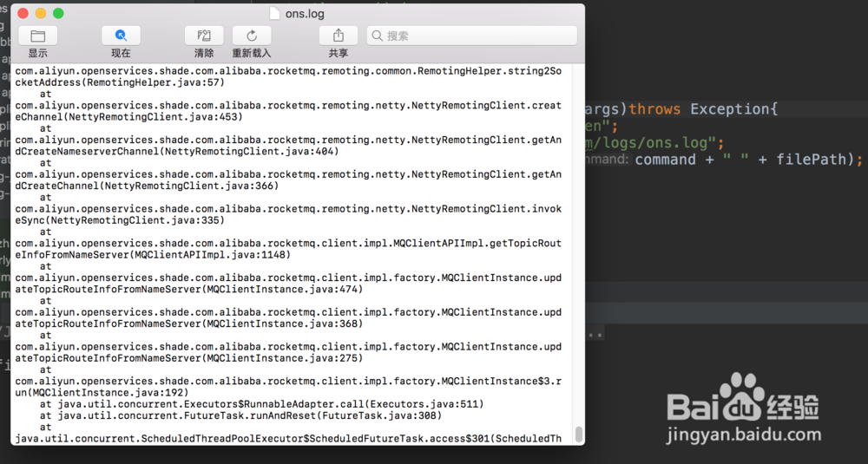This screenshot has width=868, height=464.
Task: Click the log view scrollbar thumb
Action: [578, 435]
